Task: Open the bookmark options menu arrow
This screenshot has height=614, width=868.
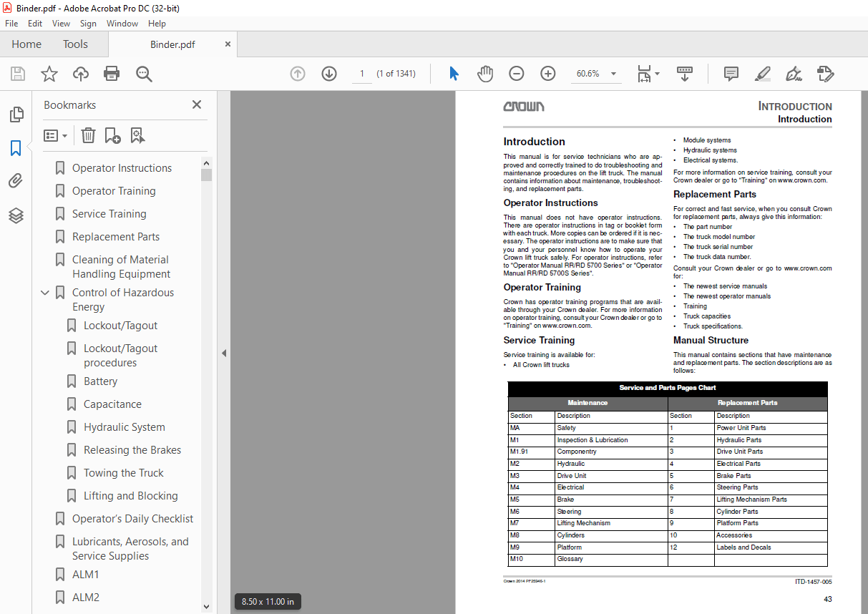Action: 64,135
